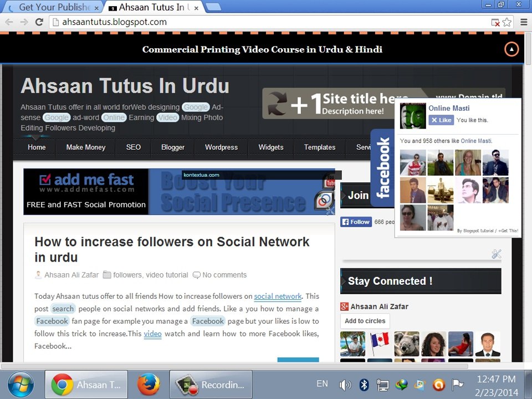Click the No comments link
Image resolution: width=532 pixels, height=399 pixels.
[224, 275]
